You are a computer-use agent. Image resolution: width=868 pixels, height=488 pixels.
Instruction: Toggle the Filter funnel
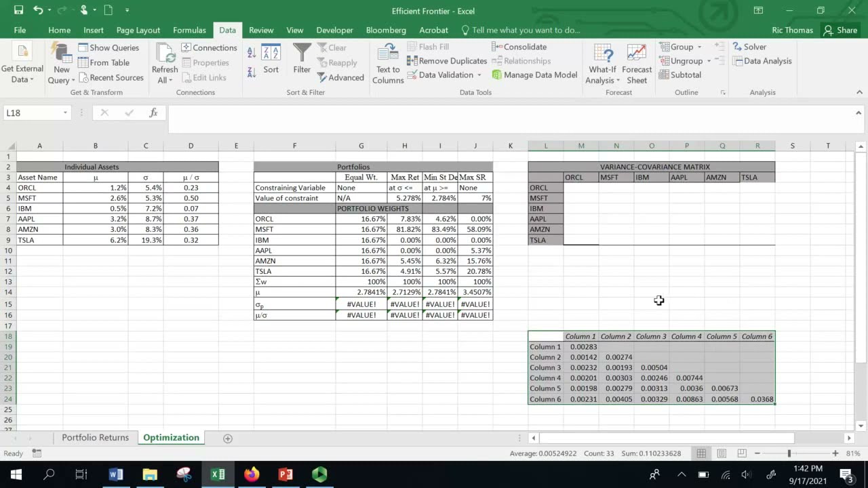(x=302, y=60)
